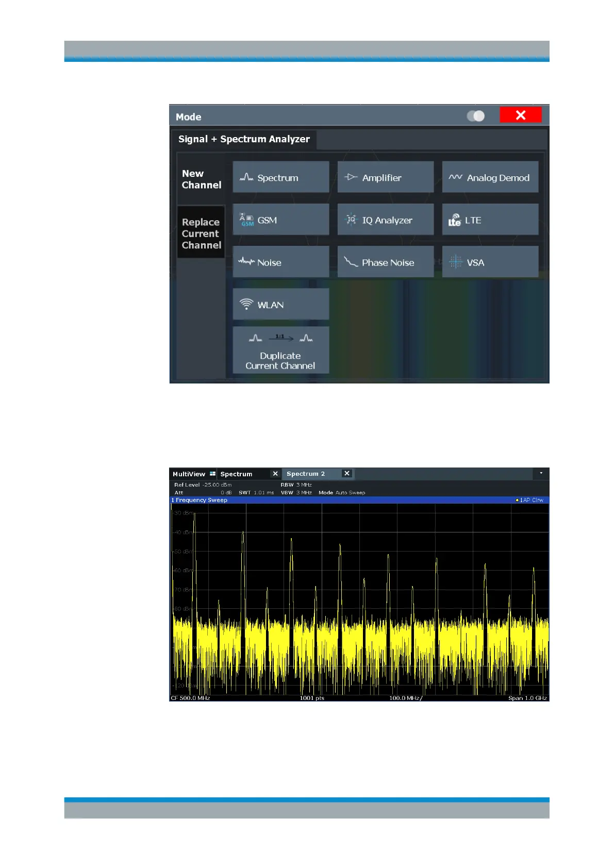Viewport: 614px width, 868px height.
Task: Open the Amplifier measurement application
Action: coord(385,177)
